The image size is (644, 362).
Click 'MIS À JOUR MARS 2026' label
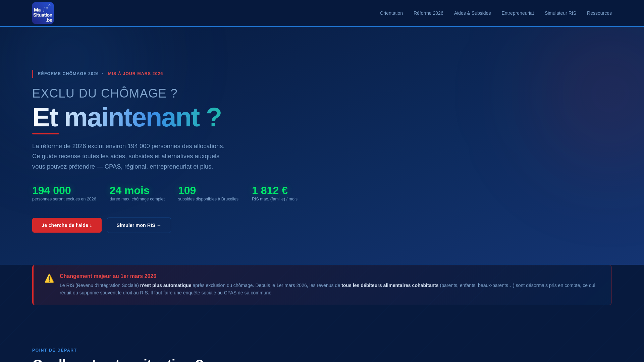coord(136,74)
